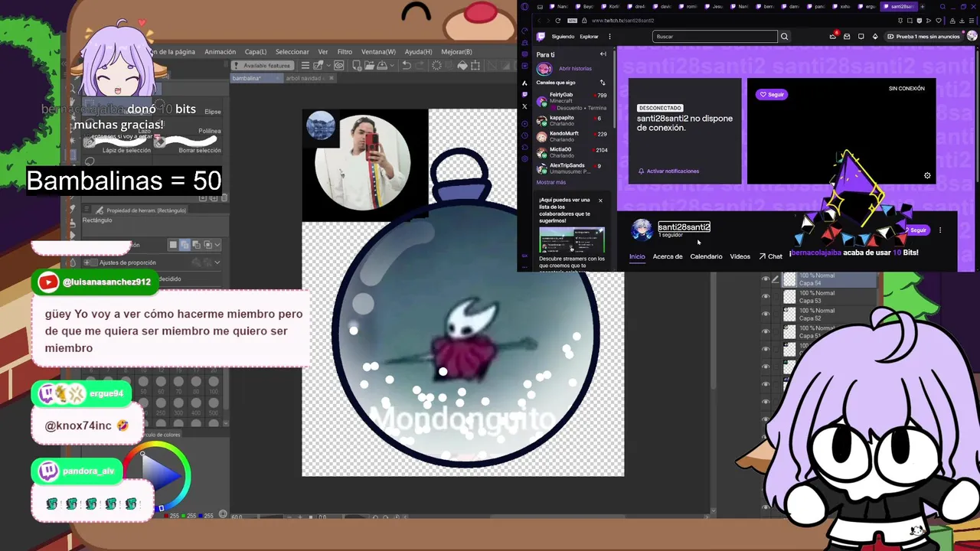Click Undo in Clip Studio toolbar
This screenshot has width=980, height=551.
407,66
